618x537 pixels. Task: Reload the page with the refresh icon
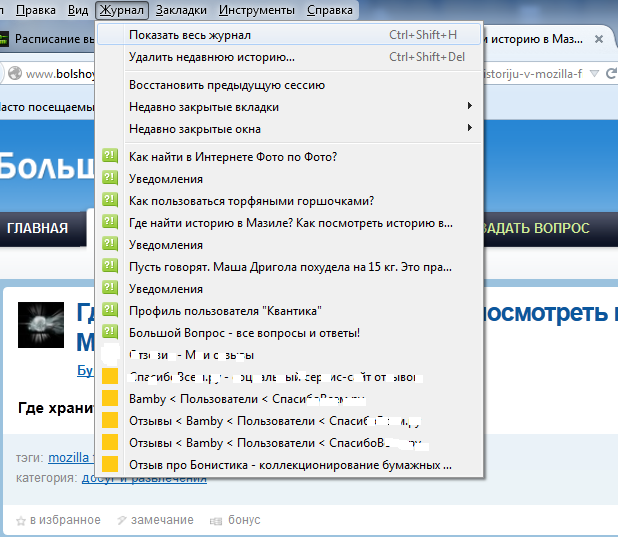611,73
